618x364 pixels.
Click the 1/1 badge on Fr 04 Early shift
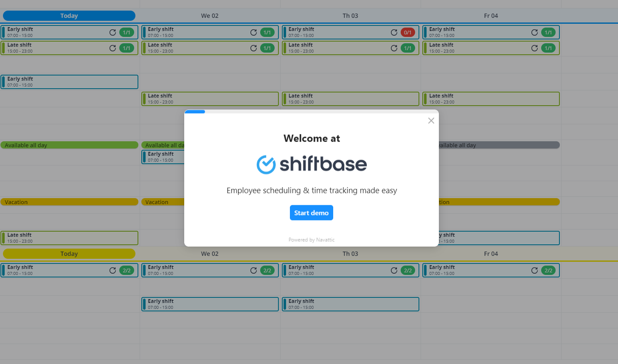(x=548, y=32)
